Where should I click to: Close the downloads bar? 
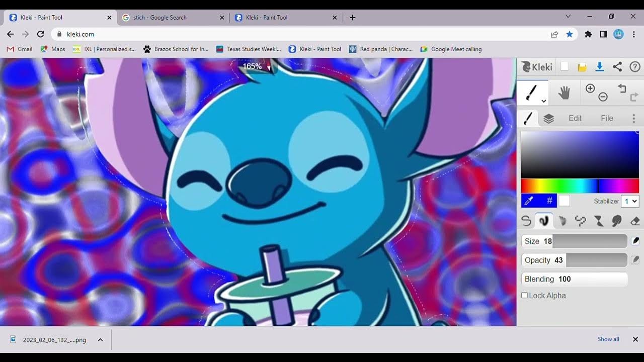(635, 339)
